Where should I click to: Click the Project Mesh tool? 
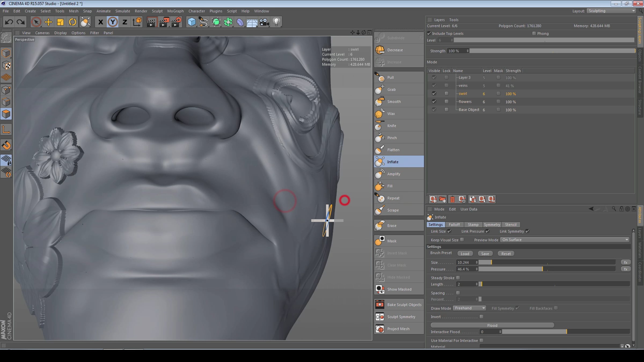(399, 329)
